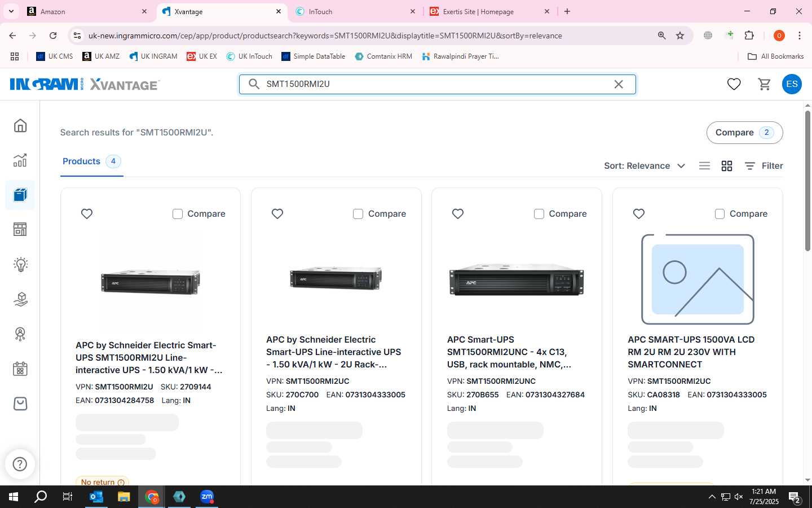
Task: Open the analytics chart sidebar icon
Action: pyautogui.click(x=20, y=160)
